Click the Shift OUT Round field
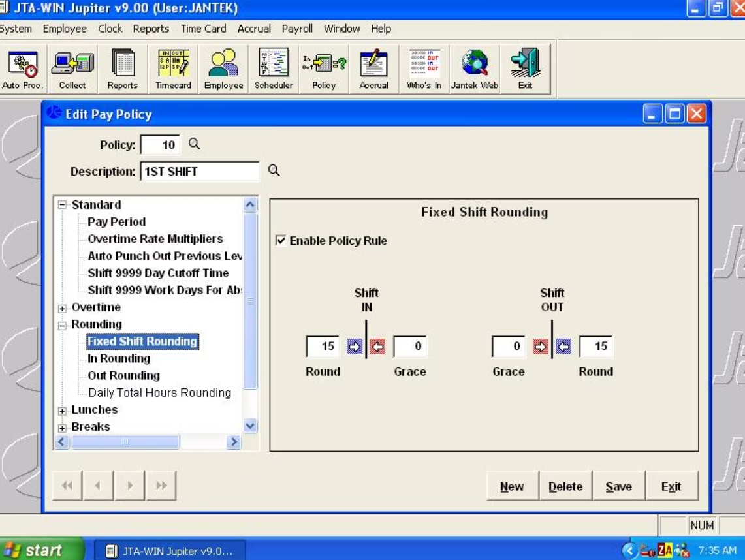745x560 pixels. (x=596, y=347)
